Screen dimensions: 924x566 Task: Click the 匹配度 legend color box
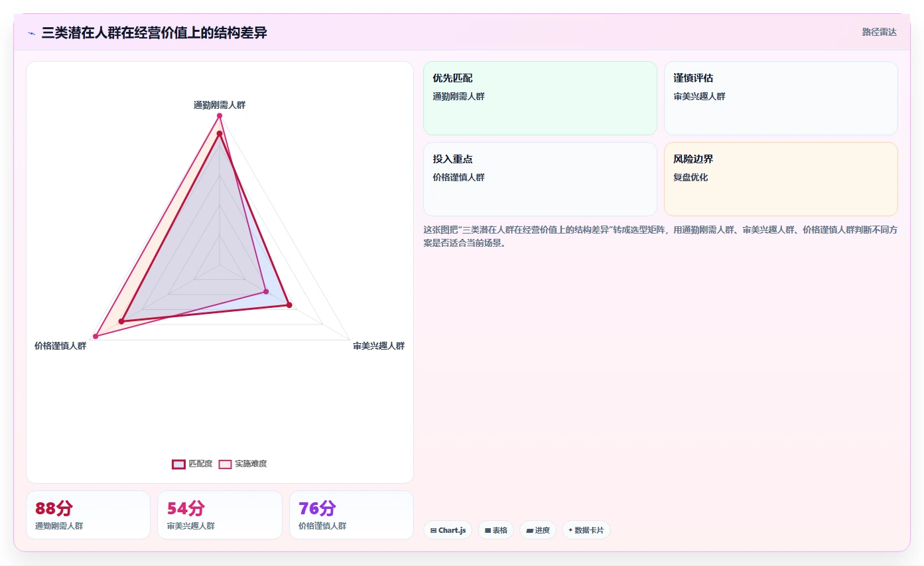(178, 464)
